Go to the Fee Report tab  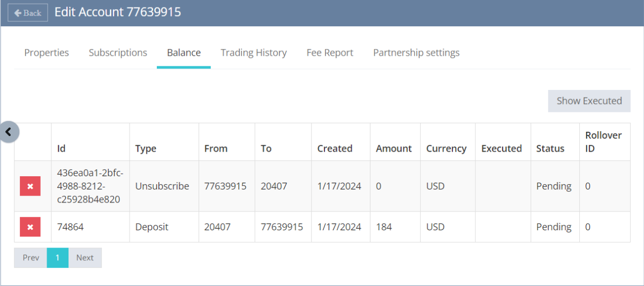[x=330, y=52]
